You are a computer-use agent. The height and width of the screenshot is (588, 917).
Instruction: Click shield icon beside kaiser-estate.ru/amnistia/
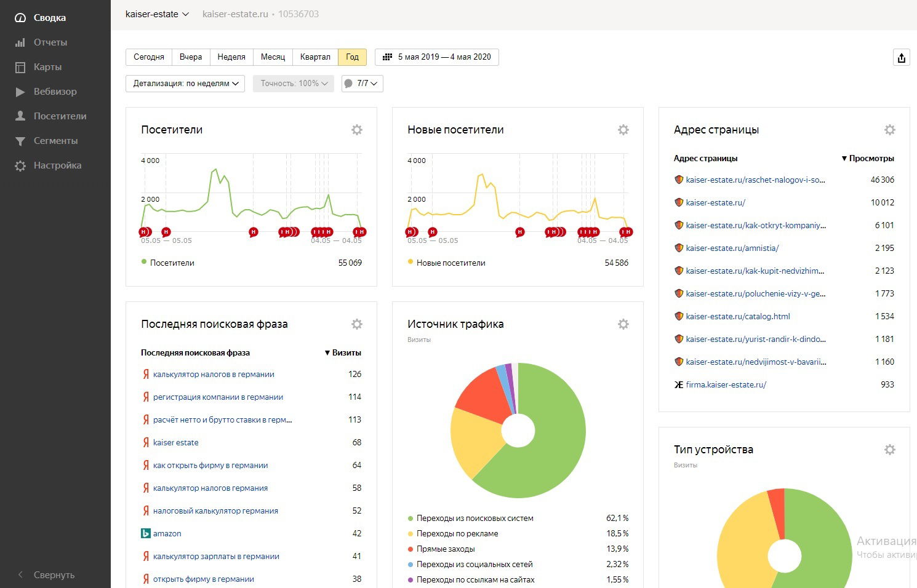(679, 248)
